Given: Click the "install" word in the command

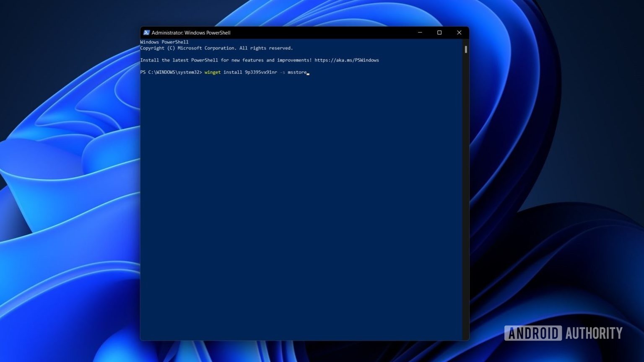Looking at the screenshot, I should pos(233,72).
